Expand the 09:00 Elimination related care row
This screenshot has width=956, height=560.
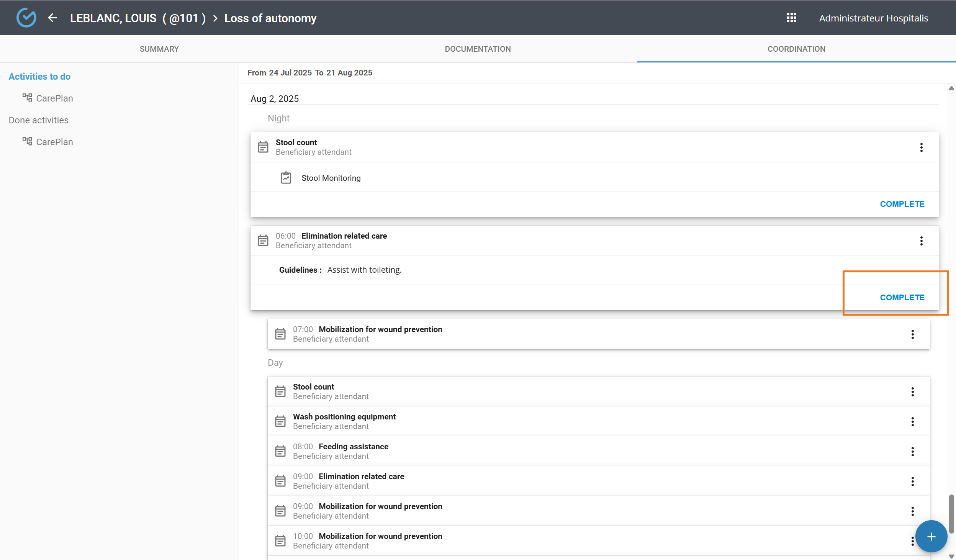(361, 476)
